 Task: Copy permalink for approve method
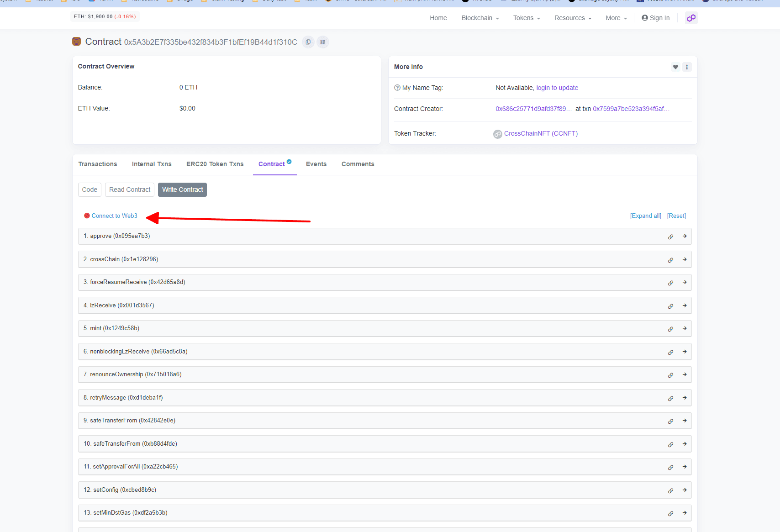pyautogui.click(x=670, y=237)
